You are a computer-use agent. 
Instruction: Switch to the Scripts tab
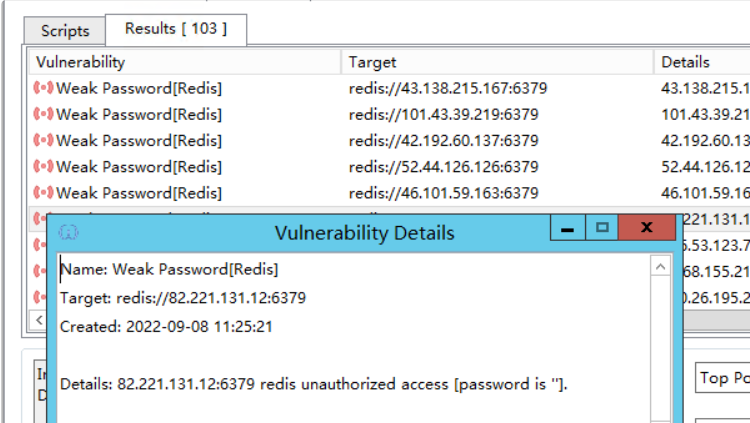click(x=65, y=31)
